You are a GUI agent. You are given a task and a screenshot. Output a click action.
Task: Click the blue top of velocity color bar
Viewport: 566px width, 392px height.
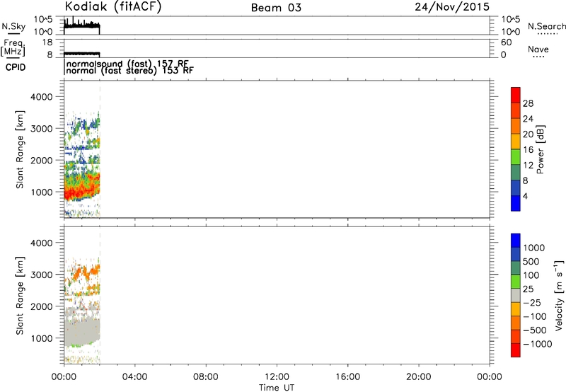(516, 241)
